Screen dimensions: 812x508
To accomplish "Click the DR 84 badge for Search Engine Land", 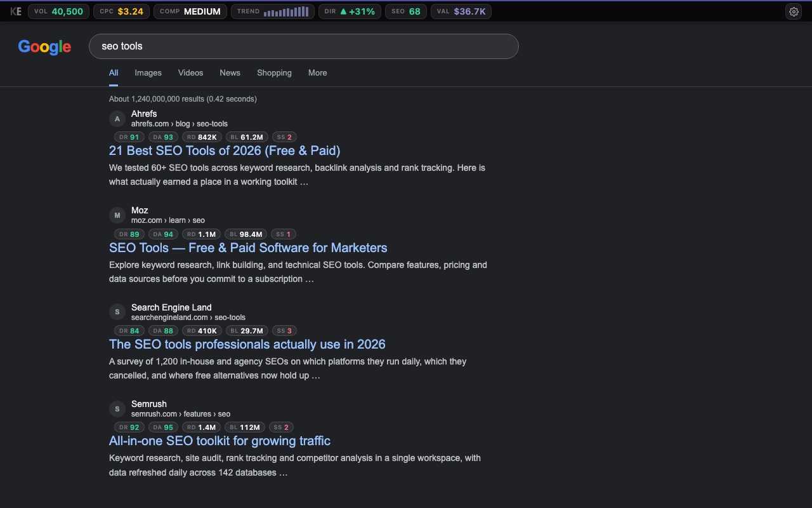I will pos(129,331).
